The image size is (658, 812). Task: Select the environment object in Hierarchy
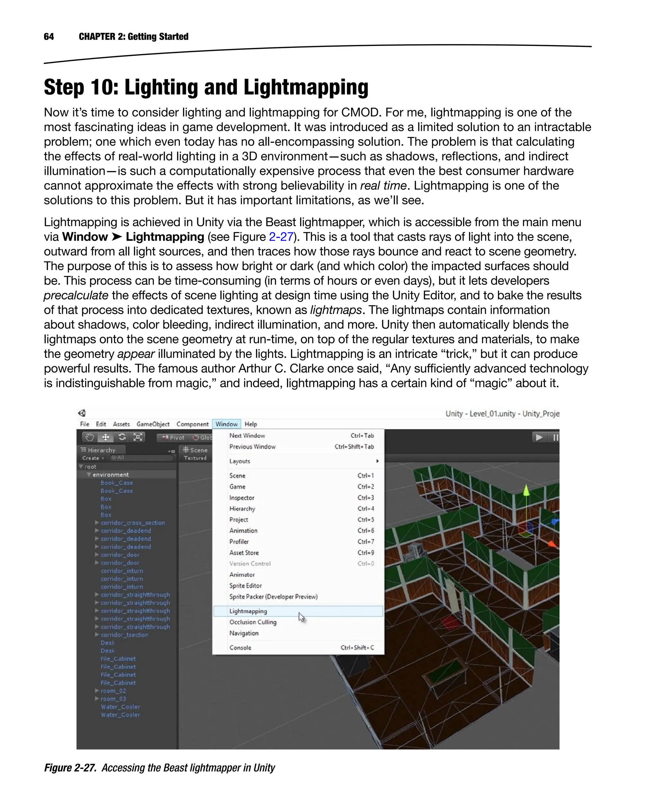[x=111, y=474]
